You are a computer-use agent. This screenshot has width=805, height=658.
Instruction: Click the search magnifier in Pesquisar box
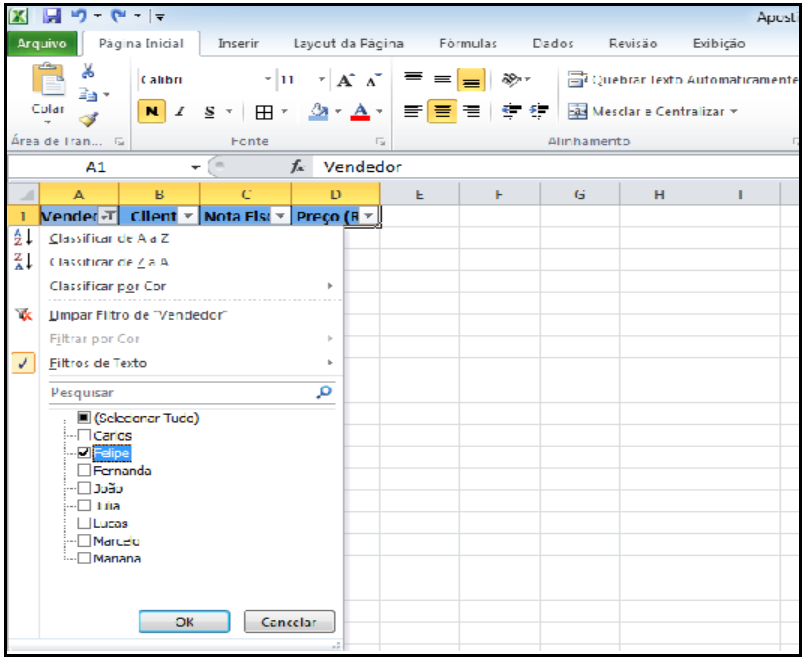coord(323,393)
